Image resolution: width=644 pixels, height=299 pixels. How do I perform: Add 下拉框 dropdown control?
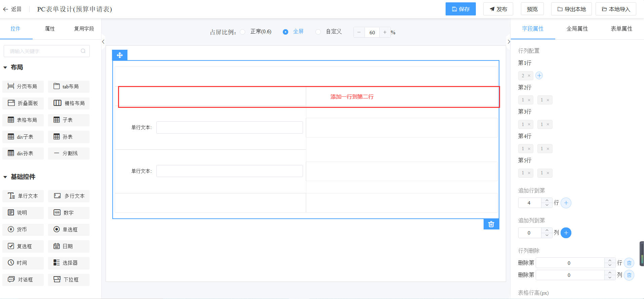(x=69, y=280)
